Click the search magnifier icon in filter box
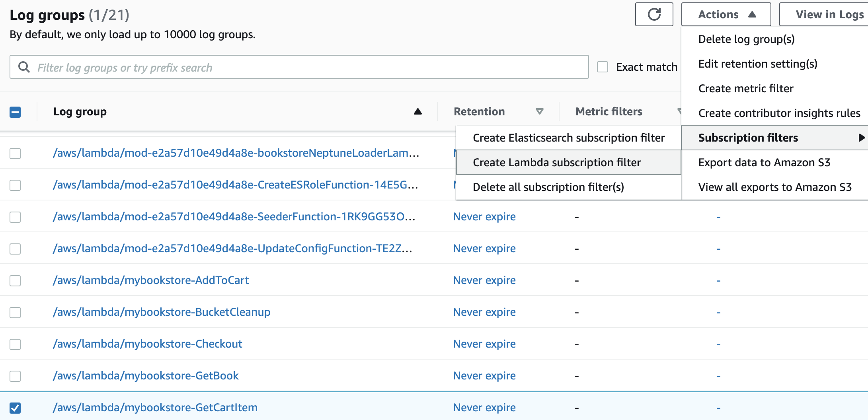 (x=24, y=67)
